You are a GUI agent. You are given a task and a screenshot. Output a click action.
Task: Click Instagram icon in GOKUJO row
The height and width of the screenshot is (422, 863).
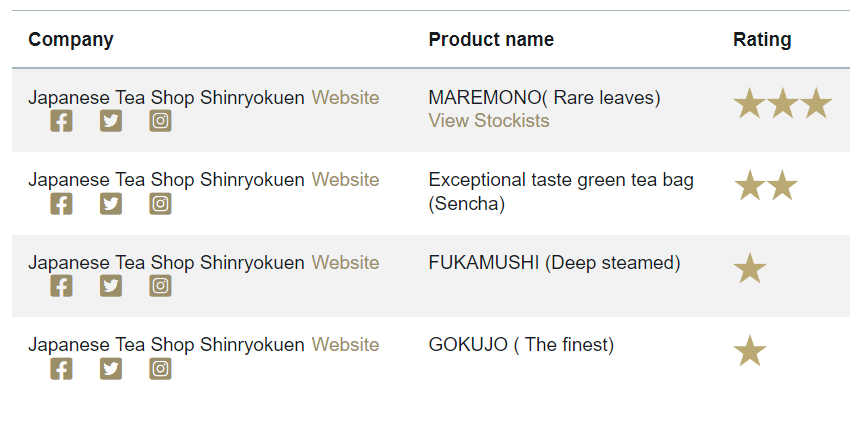pyautogui.click(x=160, y=369)
